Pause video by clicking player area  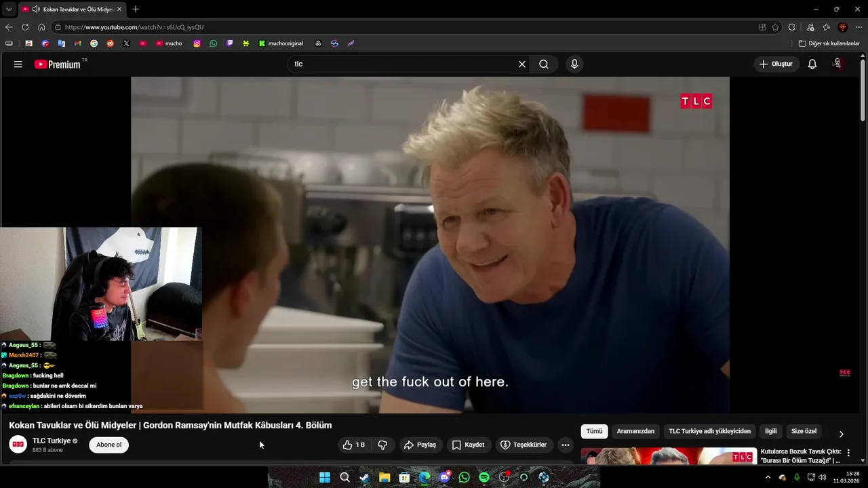tap(430, 244)
